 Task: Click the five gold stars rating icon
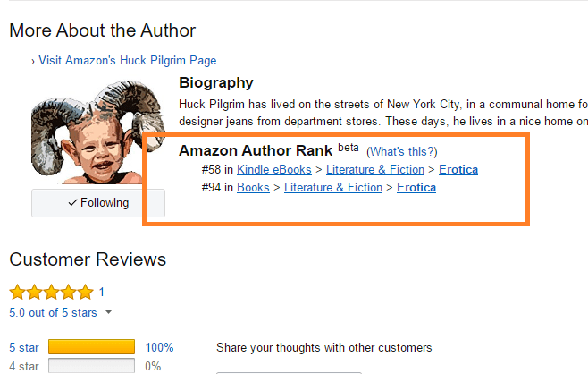click(51, 293)
